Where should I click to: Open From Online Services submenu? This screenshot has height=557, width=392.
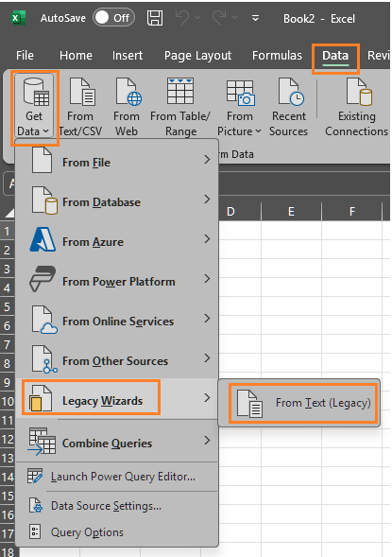pyautogui.click(x=117, y=321)
